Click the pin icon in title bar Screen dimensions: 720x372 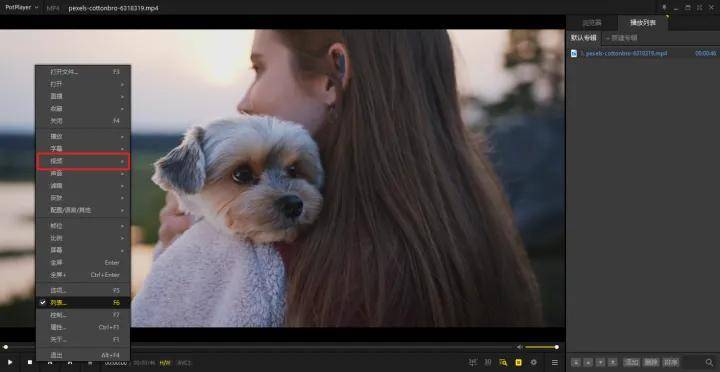(x=664, y=7)
